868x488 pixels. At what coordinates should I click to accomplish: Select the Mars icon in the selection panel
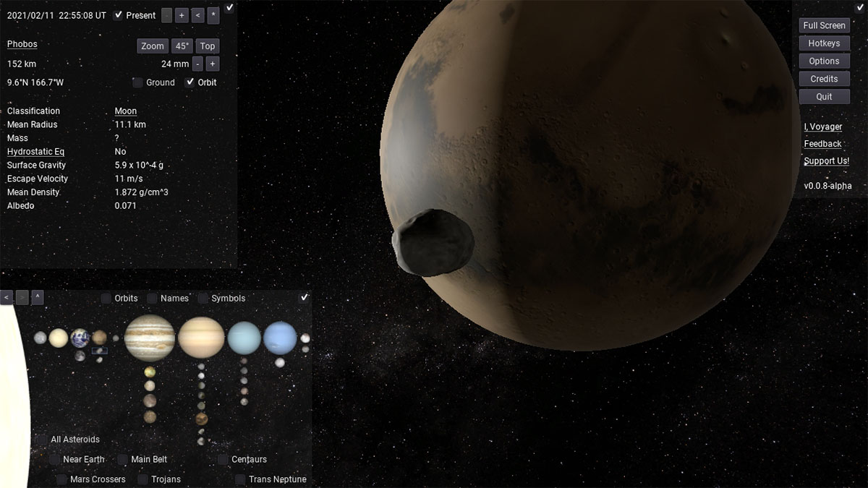[x=99, y=338]
